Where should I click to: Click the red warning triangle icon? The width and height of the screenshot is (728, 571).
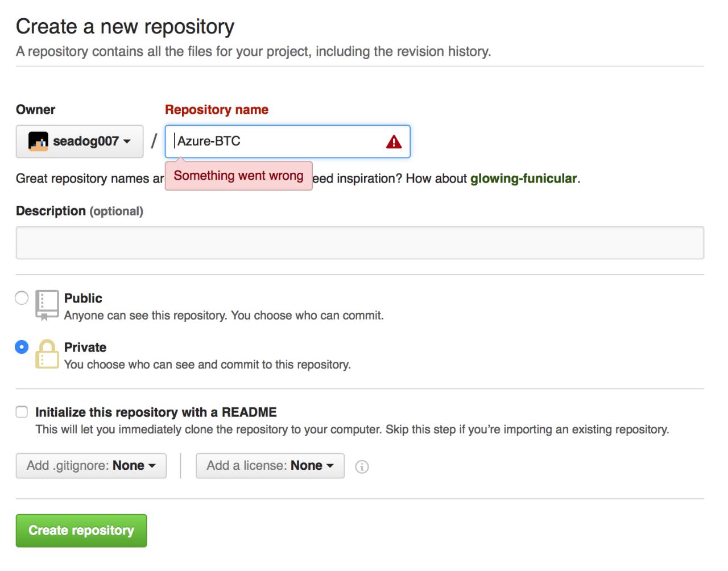394,142
